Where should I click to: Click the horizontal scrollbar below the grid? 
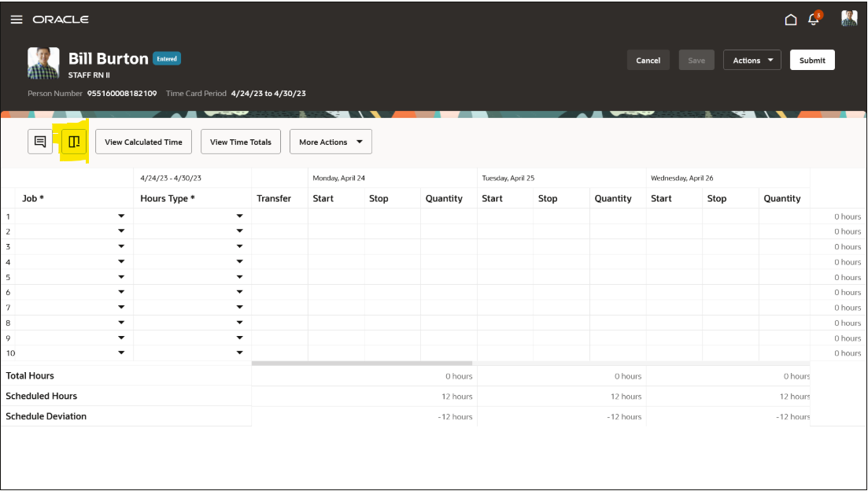pyautogui.click(x=362, y=363)
